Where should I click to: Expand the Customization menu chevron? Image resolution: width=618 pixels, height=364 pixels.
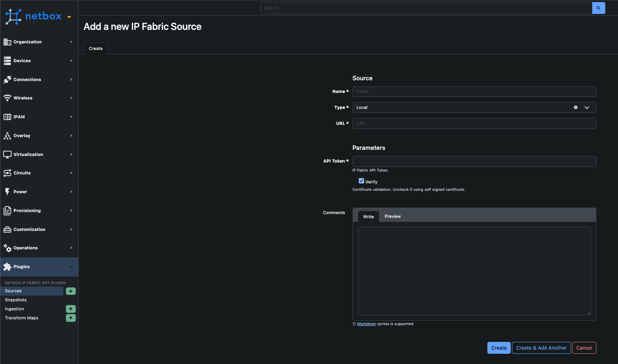point(71,229)
